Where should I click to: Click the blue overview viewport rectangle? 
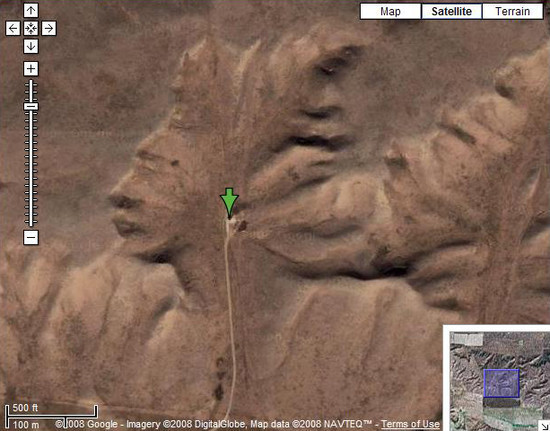pyautogui.click(x=501, y=383)
